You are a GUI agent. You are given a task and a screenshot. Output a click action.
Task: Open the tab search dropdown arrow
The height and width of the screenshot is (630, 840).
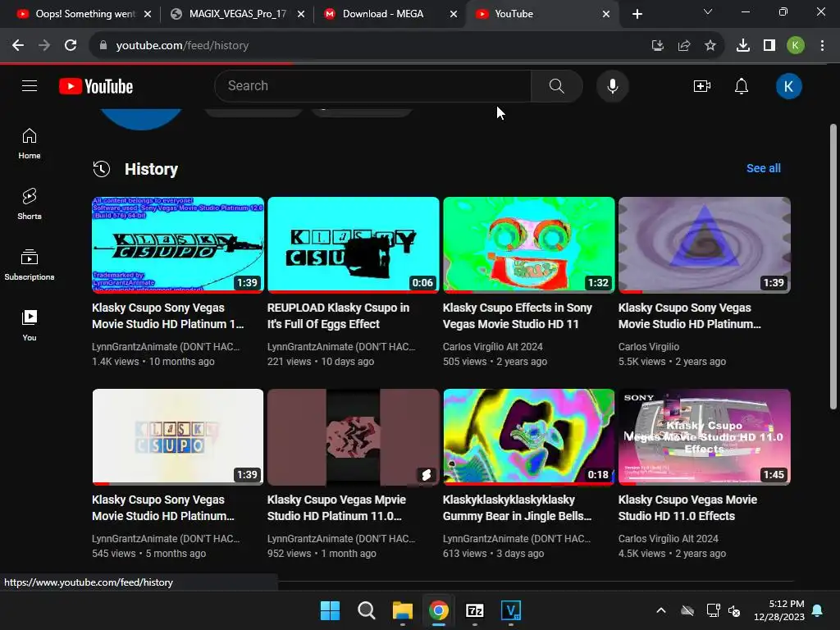point(708,11)
